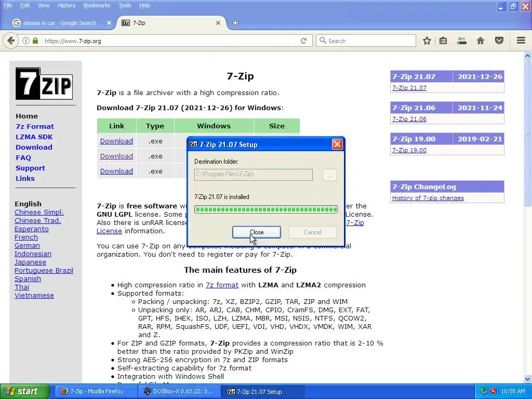This screenshot has height=399, width=532.
Task: Reload the page with the refresh icon
Action: (x=303, y=41)
